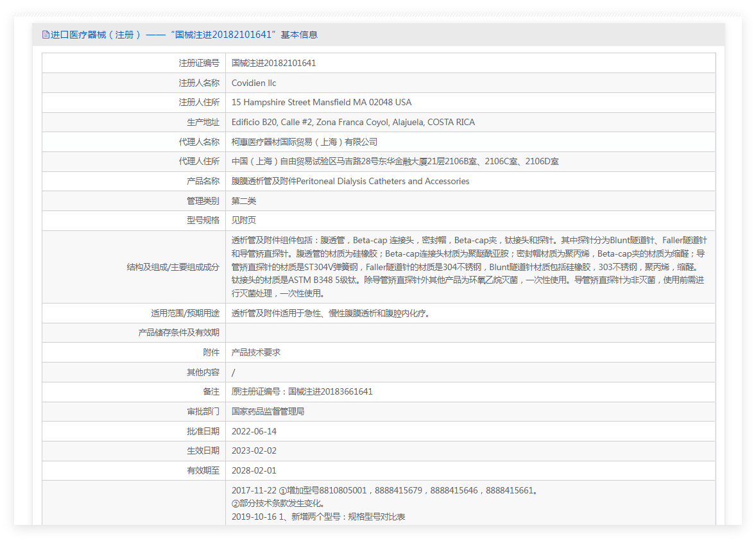756x539 pixels.
Task: Click the 2019-10-16 新增两个型号 line
Action: (318, 517)
